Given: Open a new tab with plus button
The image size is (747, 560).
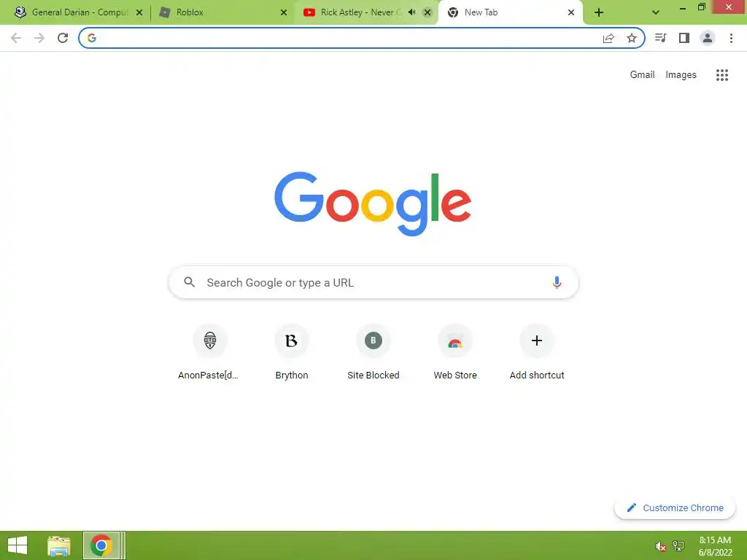Looking at the screenshot, I should coord(599,13).
